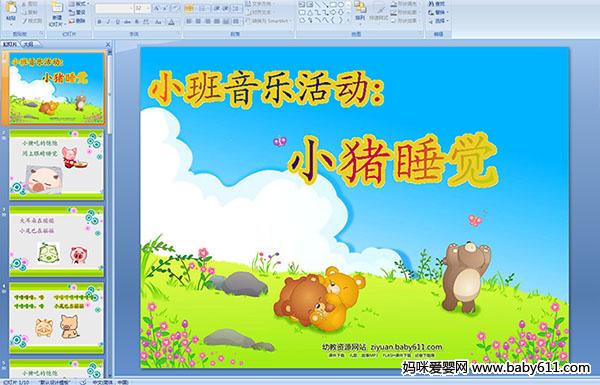Apply Bold formatting with the B icon

click(x=99, y=22)
